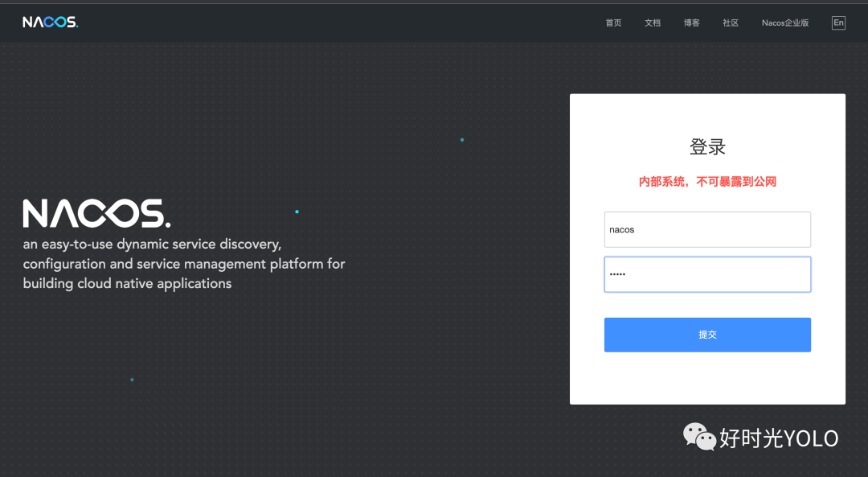Screen dimensions: 868x477
Task: Click the NACOS logo in the header
Action: tap(51, 23)
